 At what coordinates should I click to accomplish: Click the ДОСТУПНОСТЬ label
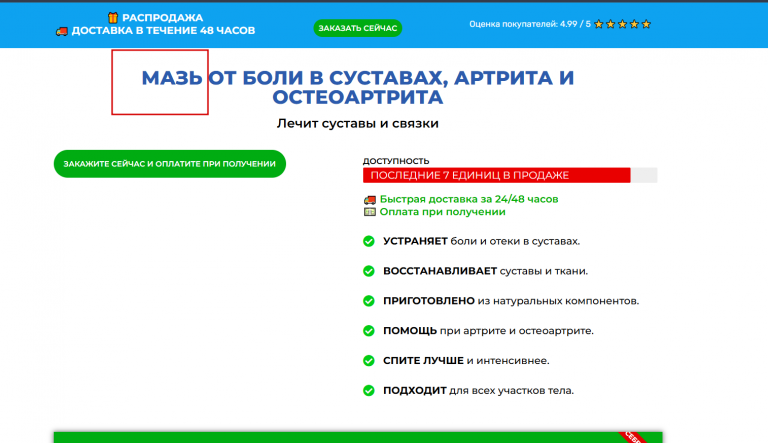coord(396,161)
